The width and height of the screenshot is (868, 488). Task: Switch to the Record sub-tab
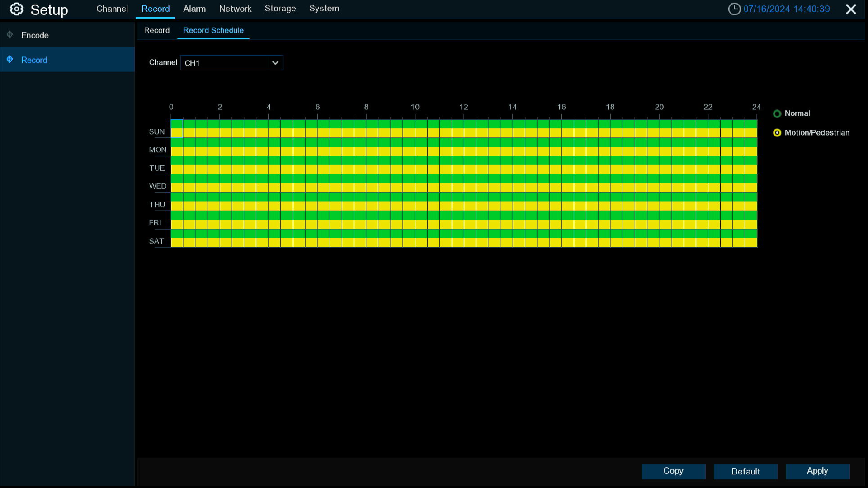pos(157,30)
